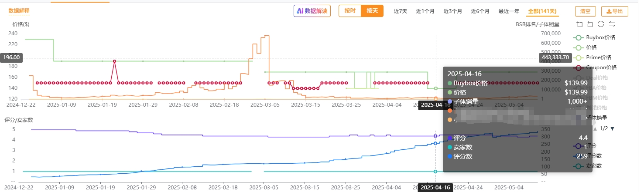This screenshot has height=192, width=644.
Task: Click the 2025-03-05 x-axis label on lower chart
Action: click(264, 188)
